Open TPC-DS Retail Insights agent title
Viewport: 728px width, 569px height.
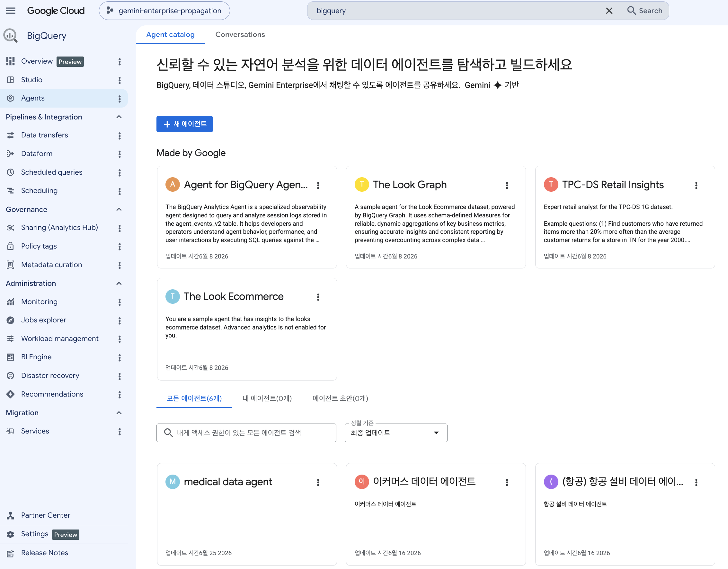(x=613, y=185)
